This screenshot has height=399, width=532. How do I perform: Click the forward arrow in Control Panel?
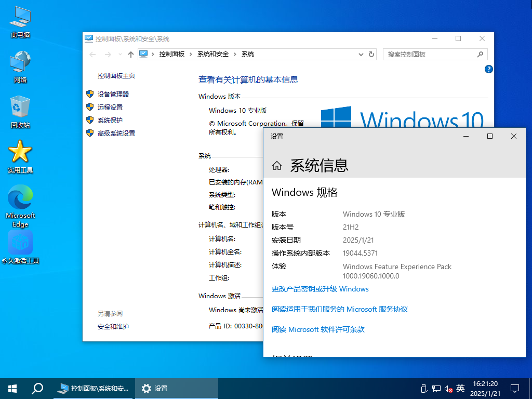[108, 54]
